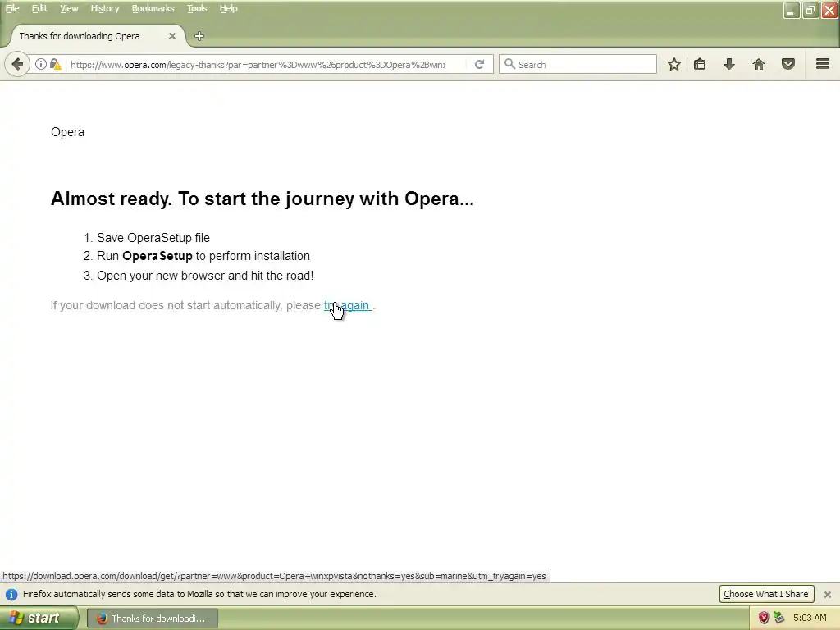Open the Windows start menu

[38, 619]
